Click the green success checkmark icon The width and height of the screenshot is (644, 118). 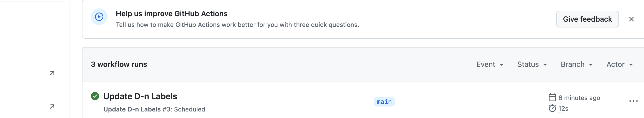[95, 96]
